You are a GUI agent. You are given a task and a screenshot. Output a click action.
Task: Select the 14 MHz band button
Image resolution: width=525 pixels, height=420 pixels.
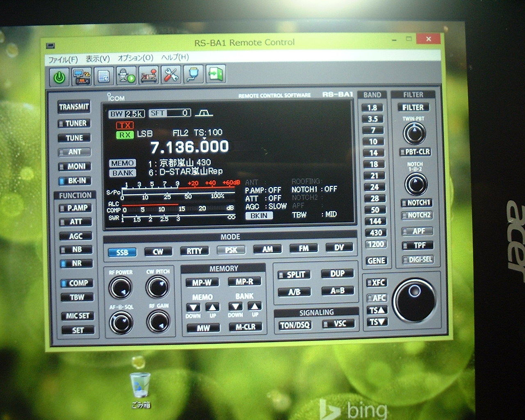click(374, 153)
